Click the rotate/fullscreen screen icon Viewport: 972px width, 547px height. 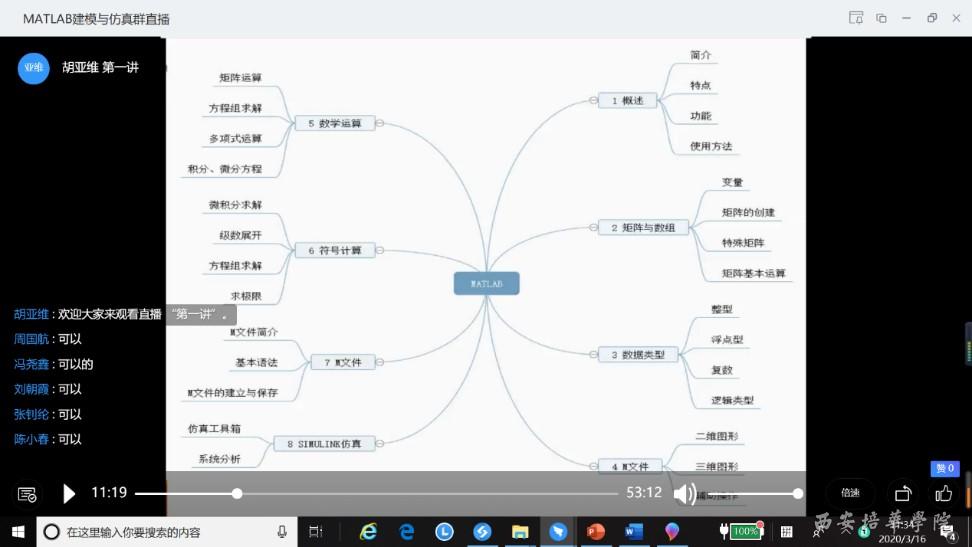click(903, 493)
